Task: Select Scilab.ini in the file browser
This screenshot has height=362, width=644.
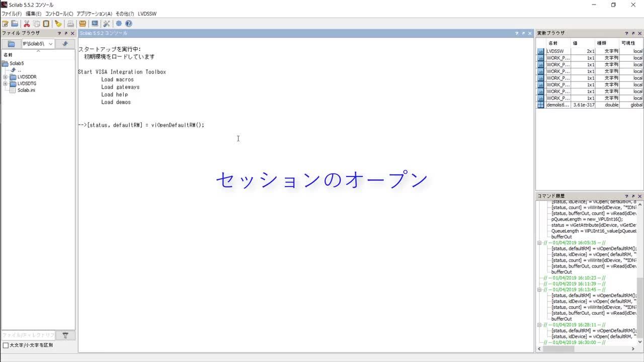Action: click(26, 90)
